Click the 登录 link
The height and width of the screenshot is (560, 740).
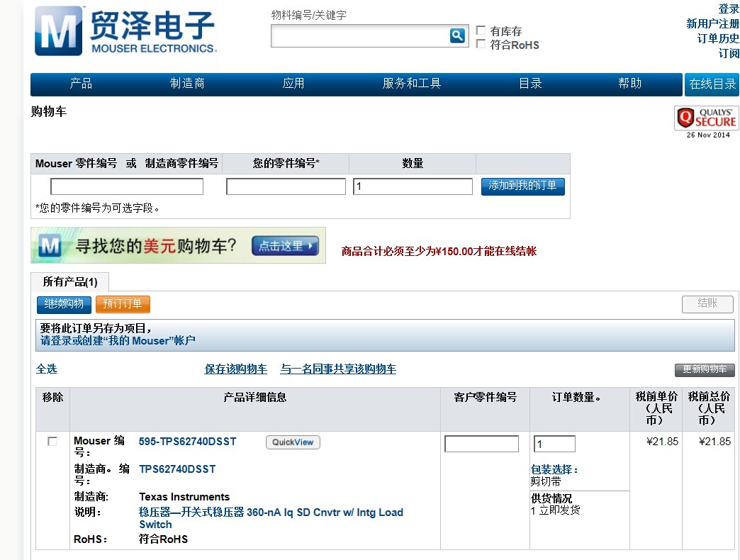click(x=729, y=9)
